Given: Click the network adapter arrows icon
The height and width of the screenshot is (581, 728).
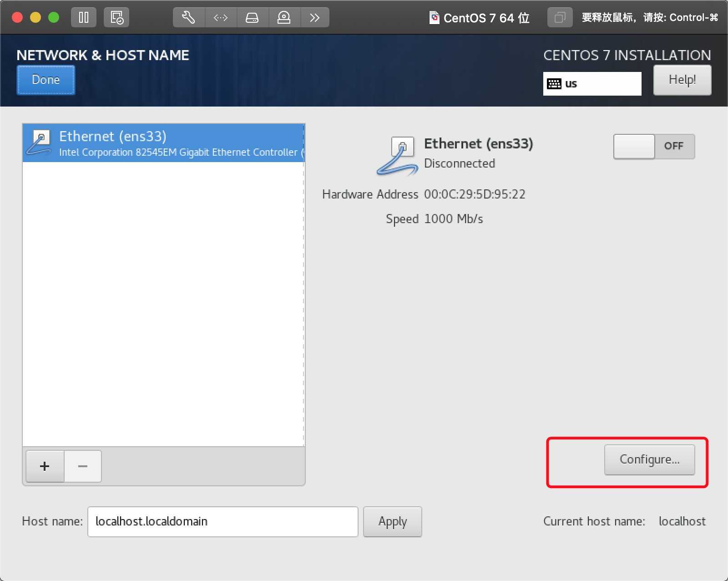Looking at the screenshot, I should [x=221, y=18].
